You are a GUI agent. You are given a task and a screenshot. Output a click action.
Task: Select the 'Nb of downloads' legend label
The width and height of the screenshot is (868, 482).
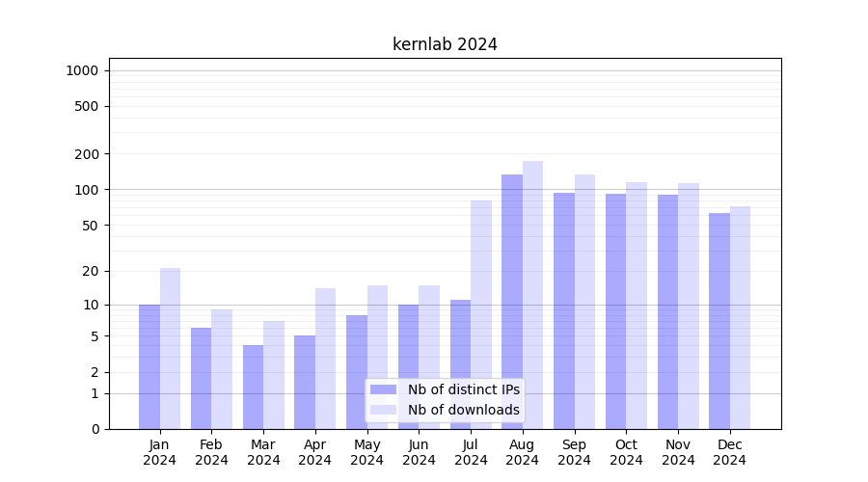pyautogui.click(x=463, y=410)
